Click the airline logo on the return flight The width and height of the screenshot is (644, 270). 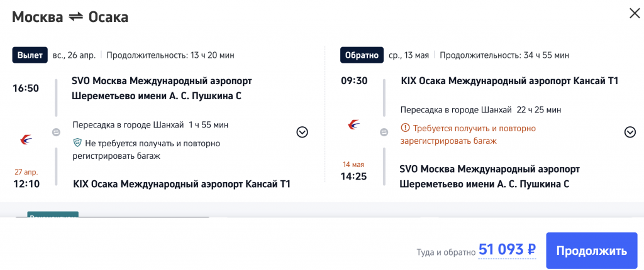tap(354, 125)
